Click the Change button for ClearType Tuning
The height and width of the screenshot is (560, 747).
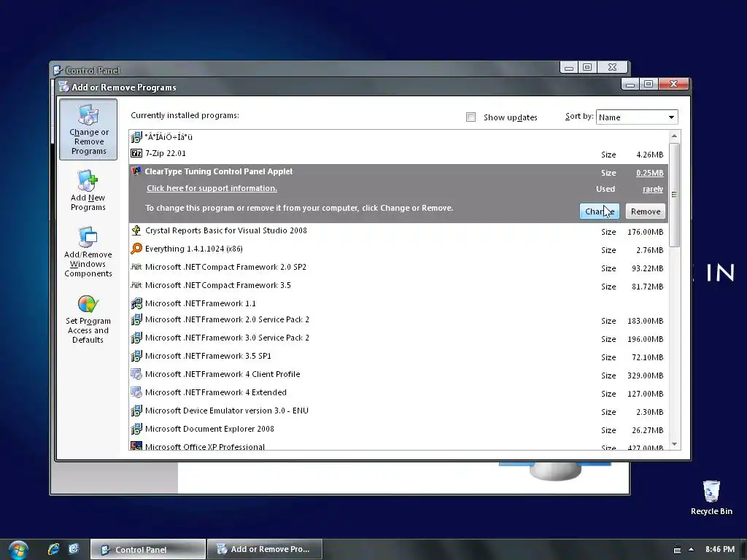[600, 211]
